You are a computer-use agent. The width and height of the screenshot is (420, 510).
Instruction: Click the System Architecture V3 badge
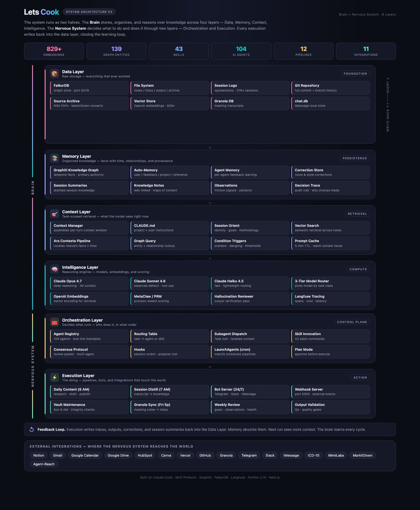pos(89,12)
